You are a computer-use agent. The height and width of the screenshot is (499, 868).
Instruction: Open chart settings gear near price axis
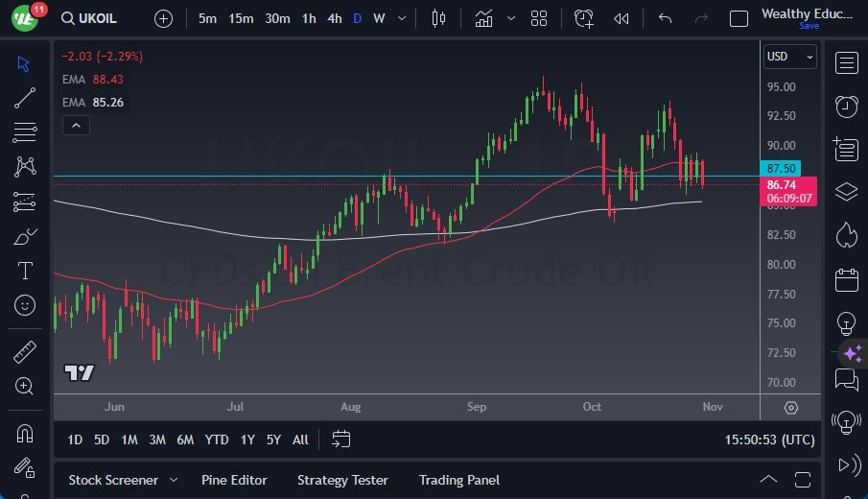(790, 407)
